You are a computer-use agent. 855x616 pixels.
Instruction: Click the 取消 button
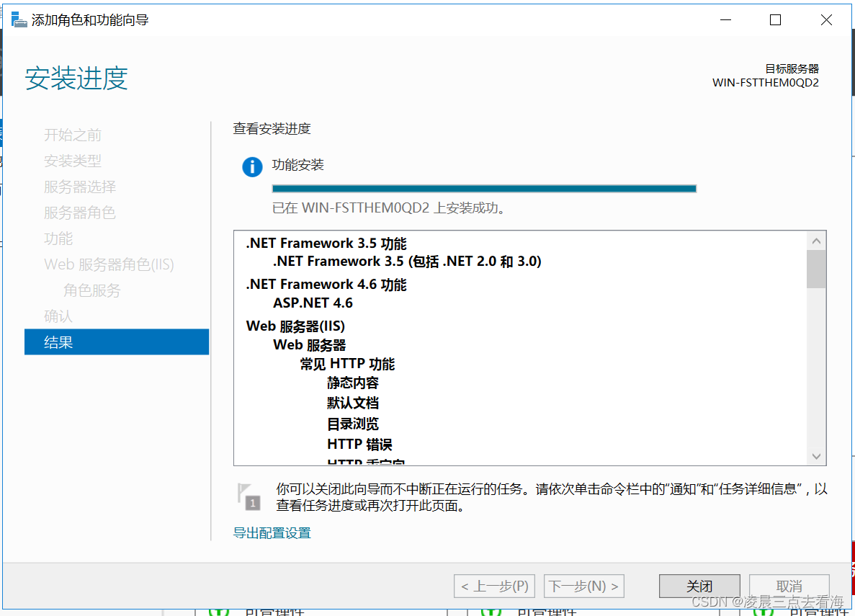[789, 586]
